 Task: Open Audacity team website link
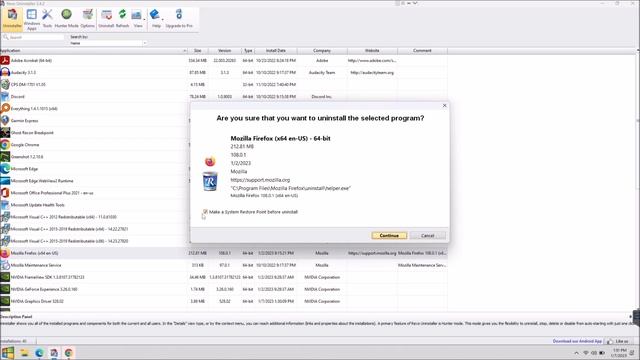(372, 73)
